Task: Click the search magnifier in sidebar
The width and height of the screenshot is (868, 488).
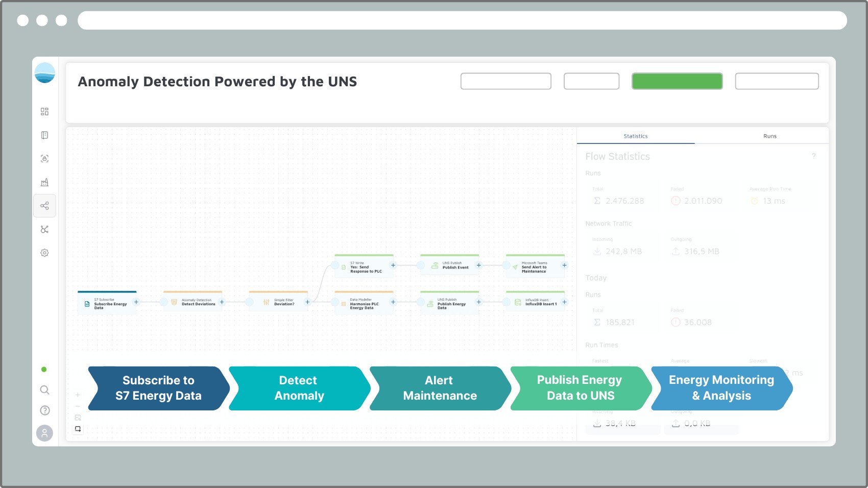Action: [44, 390]
